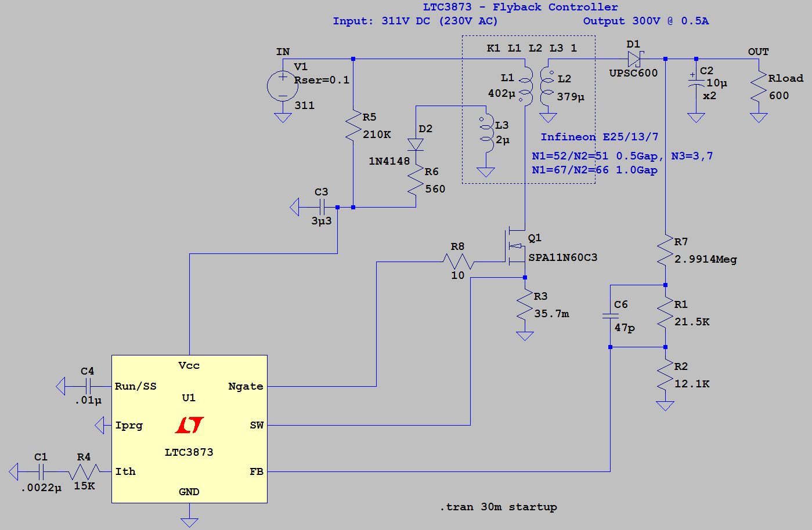The width and height of the screenshot is (812, 530).
Task: Click the '.0022µ' value of C1
Action: pyautogui.click(x=41, y=488)
